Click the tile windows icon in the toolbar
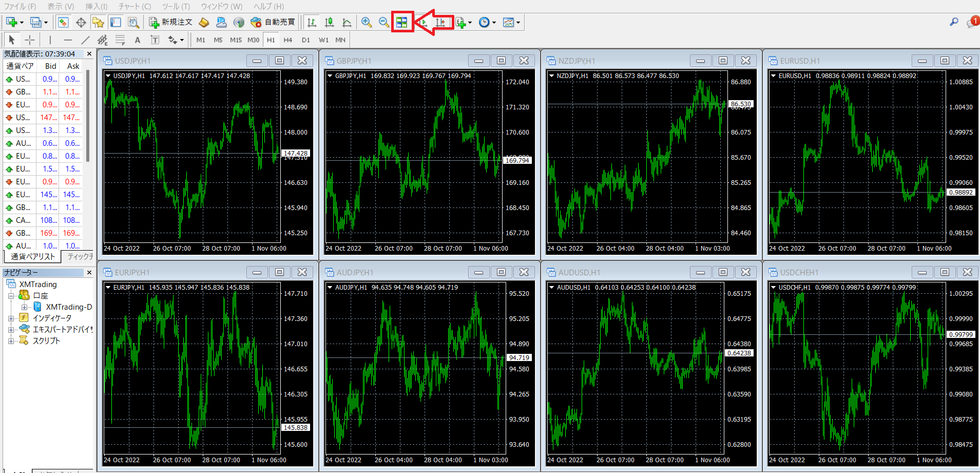The height and width of the screenshot is (473, 980). click(401, 23)
